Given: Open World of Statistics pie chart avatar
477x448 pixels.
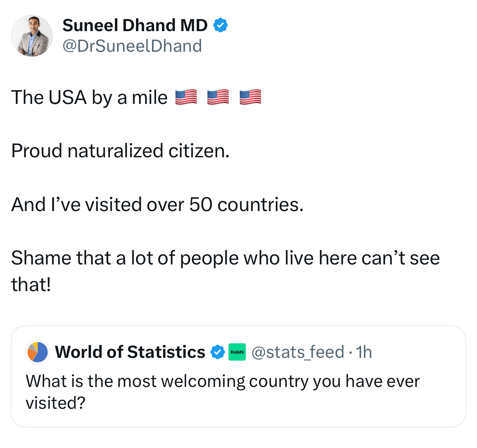Looking at the screenshot, I should pyautogui.click(x=37, y=352).
